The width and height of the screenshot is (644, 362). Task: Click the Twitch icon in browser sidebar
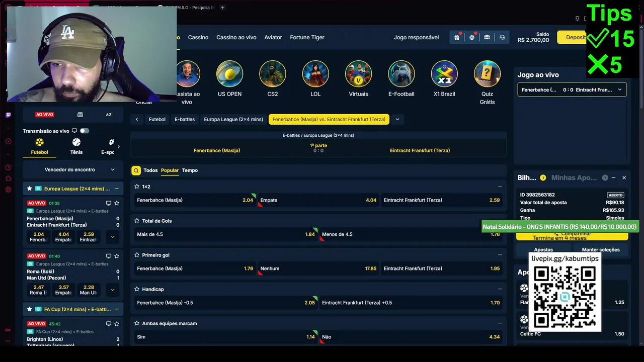[8, 115]
